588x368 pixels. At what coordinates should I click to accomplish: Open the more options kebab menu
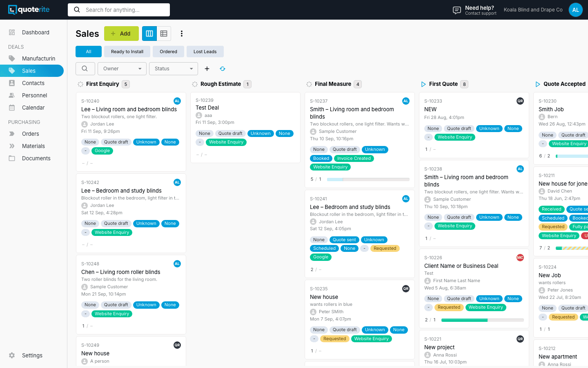tap(182, 34)
